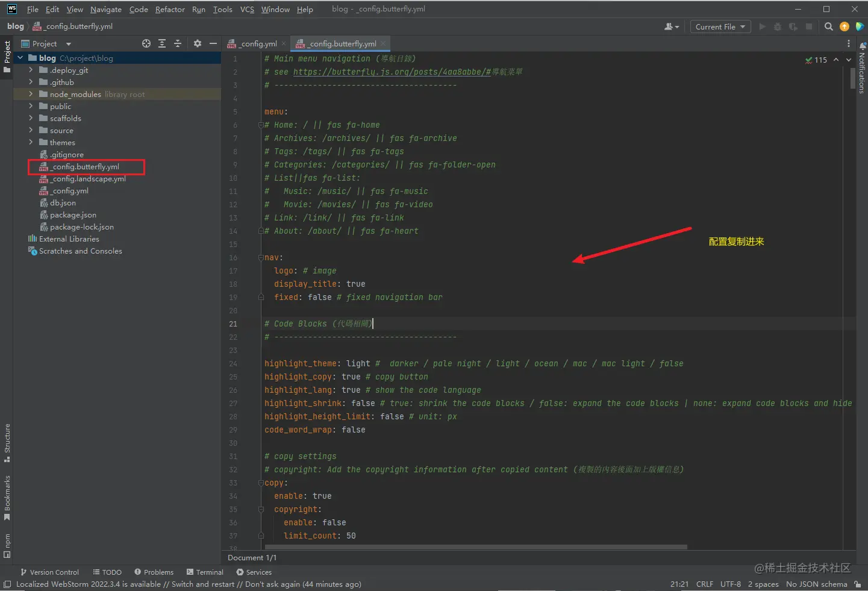Open the Tools menu

[x=222, y=9]
